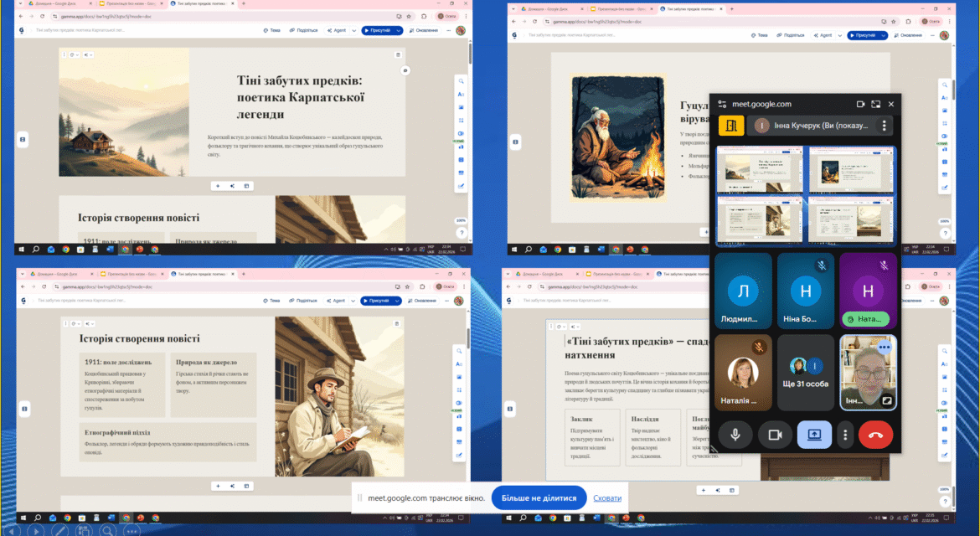The image size is (980, 536).
Task: Click Більше не ділитися to stop sharing
Action: 539,497
